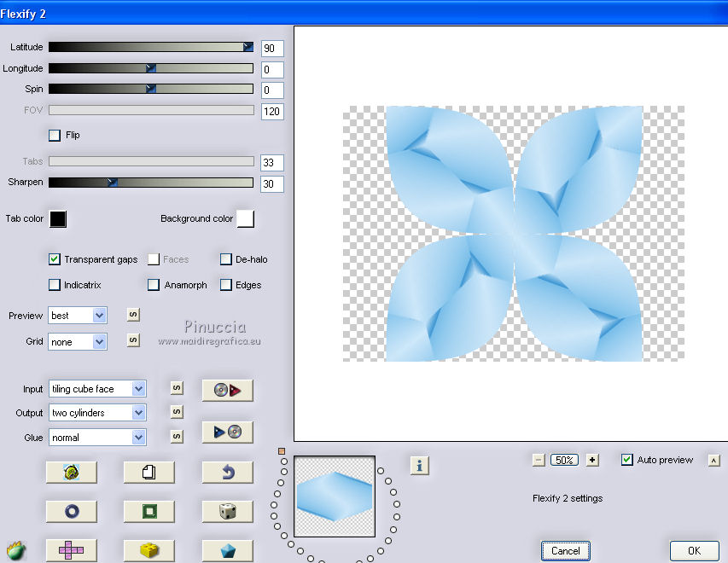
Task: Click the OK button
Action: click(694, 551)
